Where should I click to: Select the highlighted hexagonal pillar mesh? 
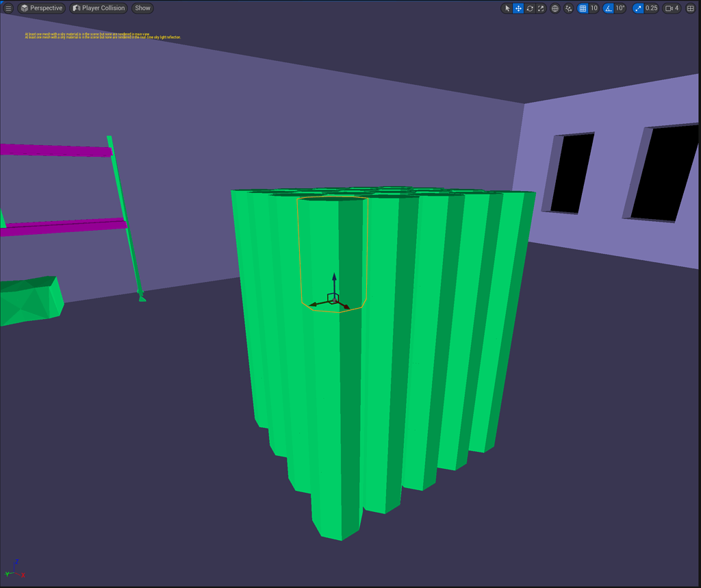click(x=333, y=253)
